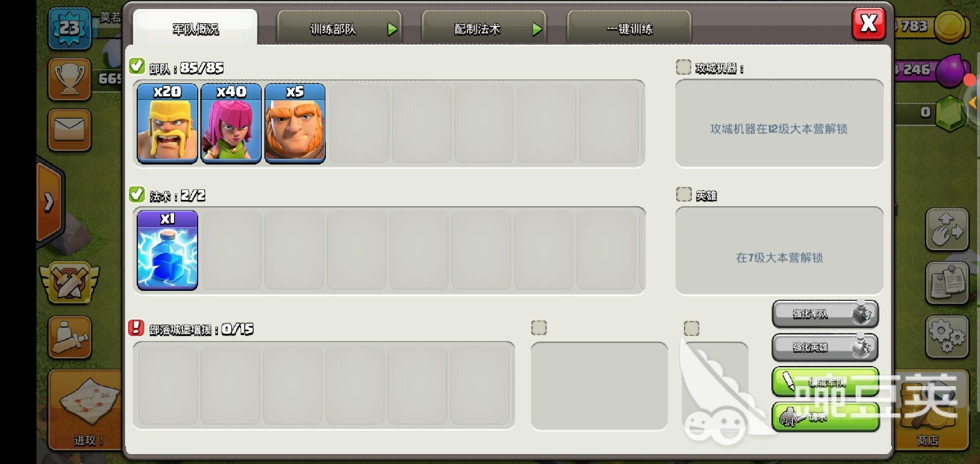Switch to the 军队概况 tab

pyautogui.click(x=196, y=28)
